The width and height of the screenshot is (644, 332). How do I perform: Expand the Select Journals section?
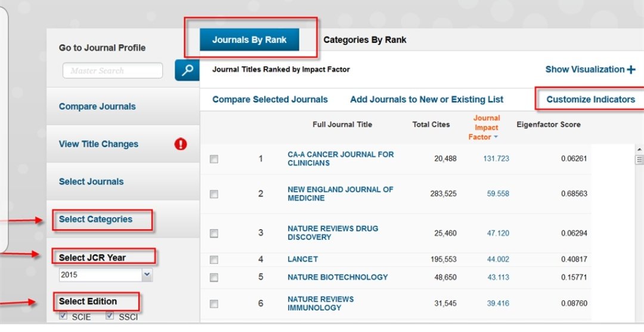91,182
